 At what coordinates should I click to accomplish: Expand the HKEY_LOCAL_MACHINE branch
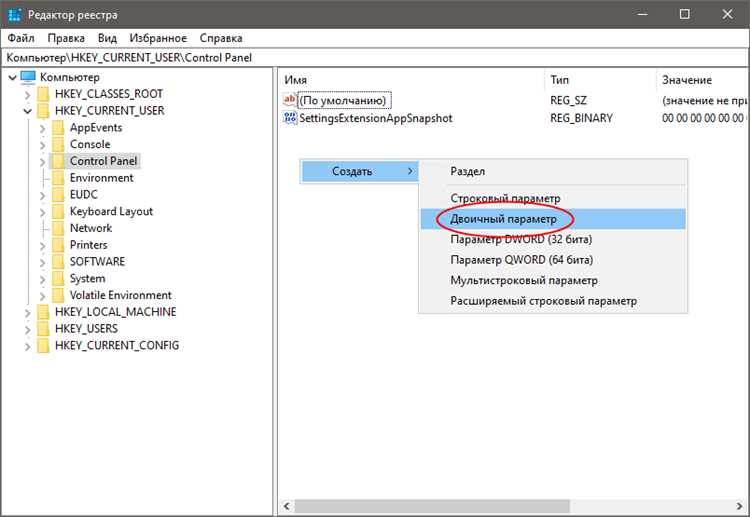[27, 312]
